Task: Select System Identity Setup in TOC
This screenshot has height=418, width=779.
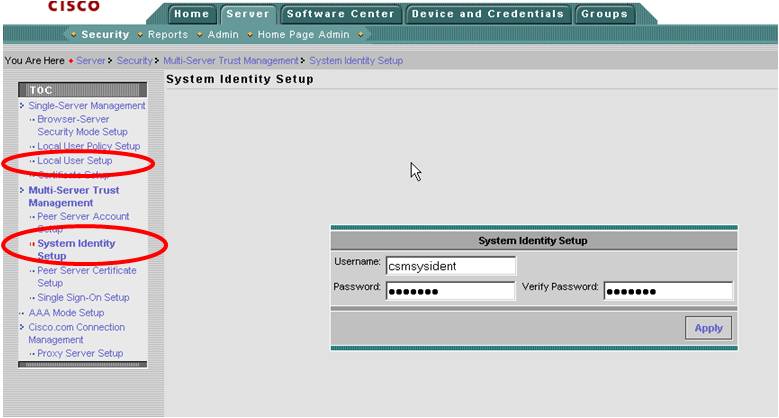Action: [76, 250]
